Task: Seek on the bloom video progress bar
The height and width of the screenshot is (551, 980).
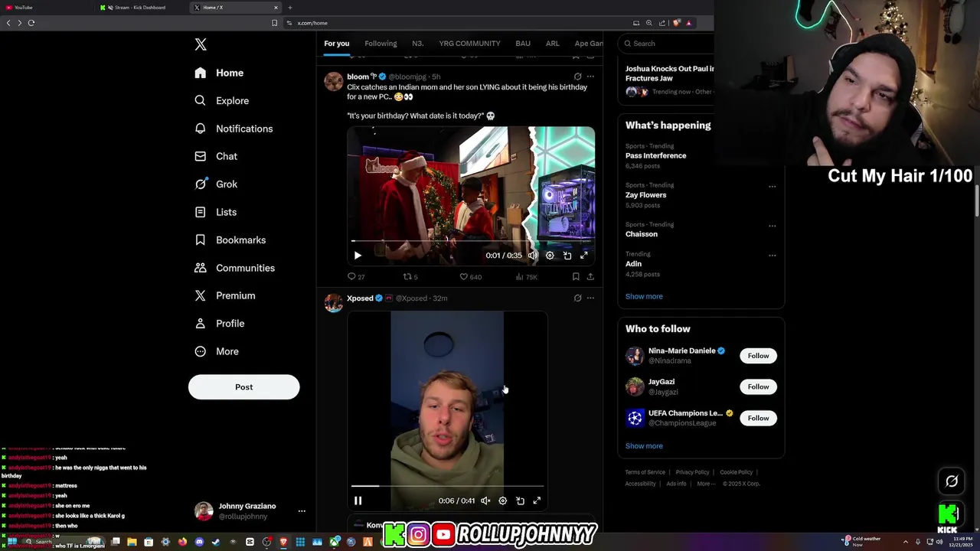Action: pos(470,241)
